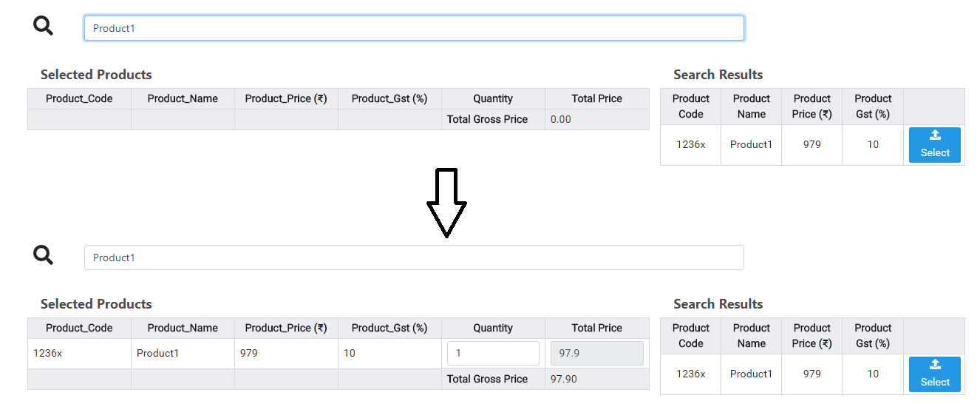Click the large down arrow between the panels
The width and height of the screenshot is (980, 404).
447,203
